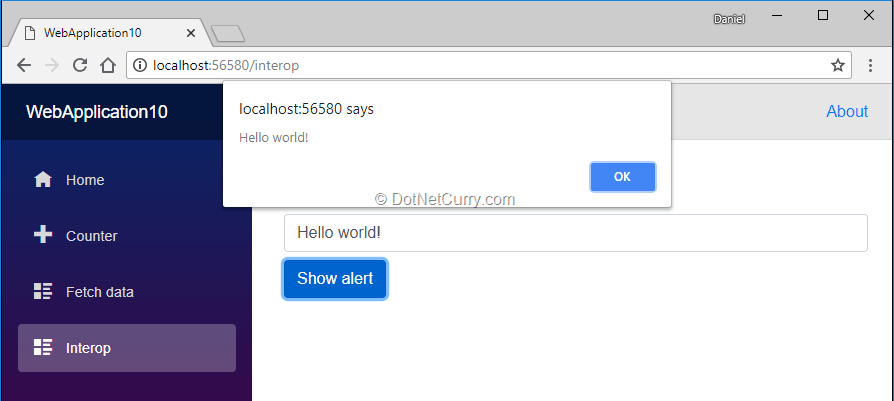Focus the Hello world! text input
The image size is (894, 401).
[576, 233]
